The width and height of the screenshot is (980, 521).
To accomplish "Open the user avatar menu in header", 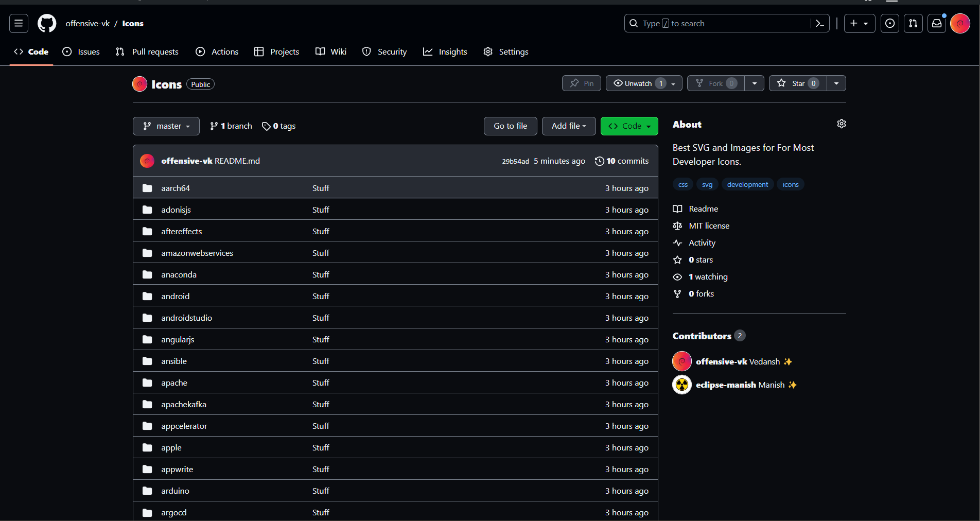I will [x=960, y=23].
